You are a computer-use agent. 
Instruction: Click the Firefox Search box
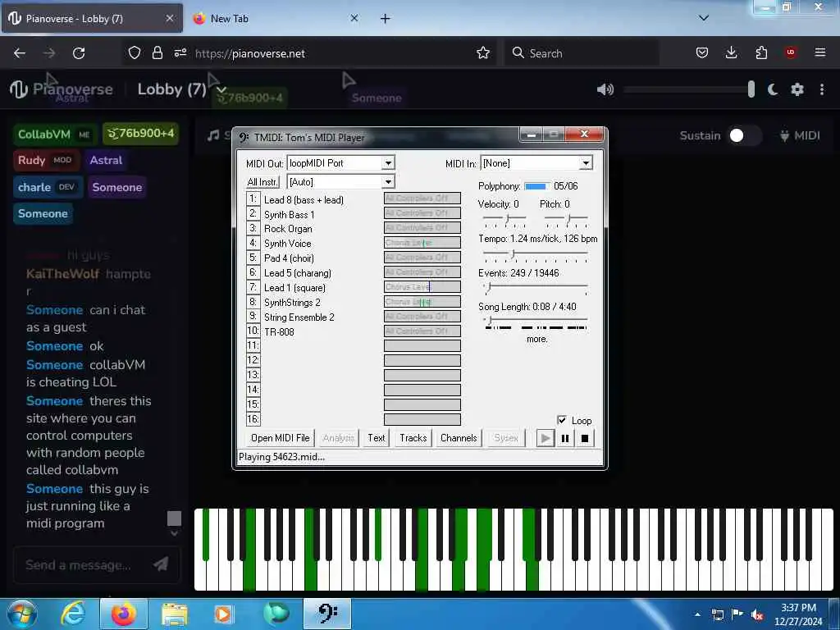582,53
